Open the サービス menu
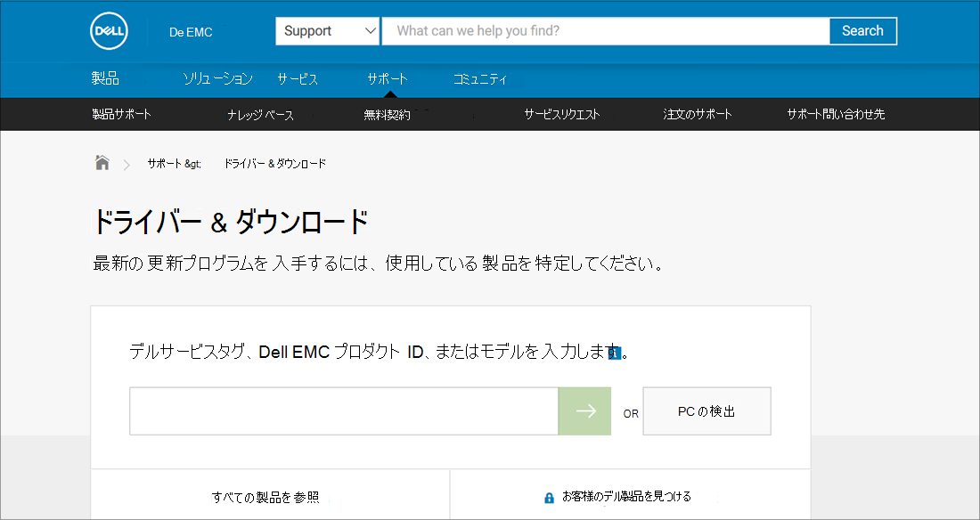This screenshot has height=520, width=980. coord(298,78)
